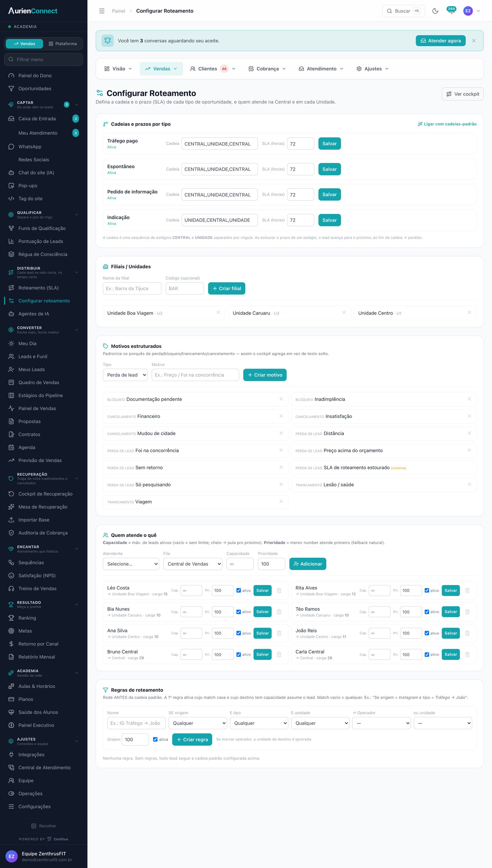Image resolution: width=492 pixels, height=868 pixels.
Task: Open Atendente Selecione dropdown
Action: (x=131, y=564)
